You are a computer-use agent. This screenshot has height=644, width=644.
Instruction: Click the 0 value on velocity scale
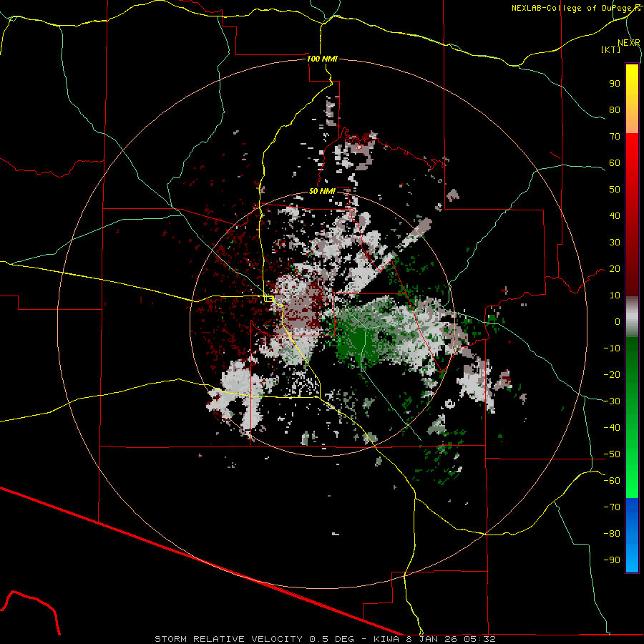tap(618, 321)
